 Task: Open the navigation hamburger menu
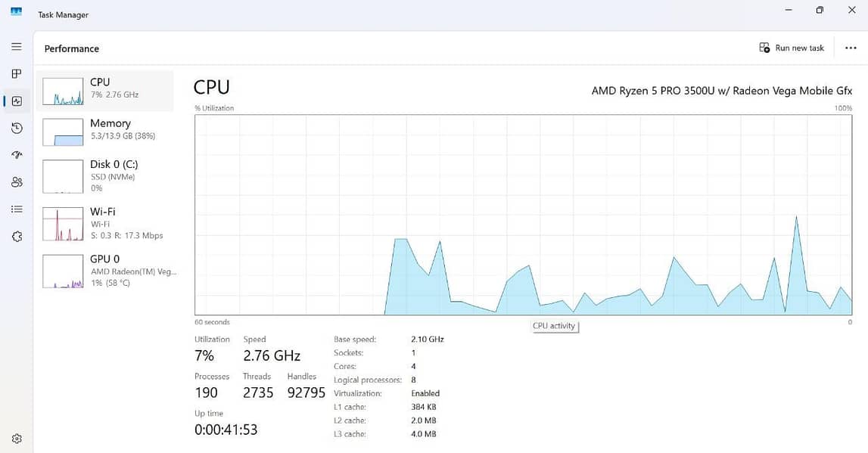17,47
